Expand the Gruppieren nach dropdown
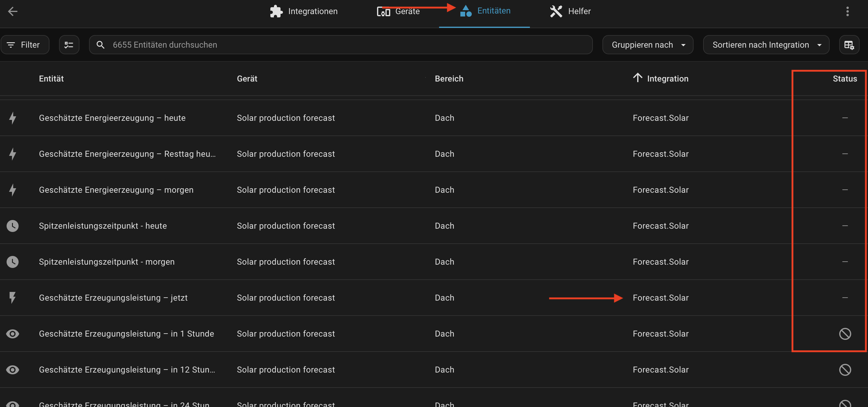The height and width of the screenshot is (407, 868). (648, 45)
